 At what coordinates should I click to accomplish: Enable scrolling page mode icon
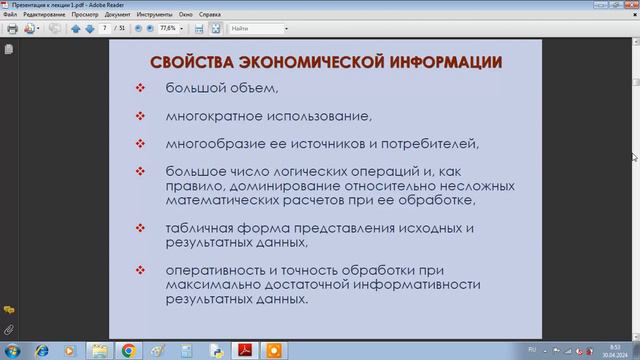[199, 29]
